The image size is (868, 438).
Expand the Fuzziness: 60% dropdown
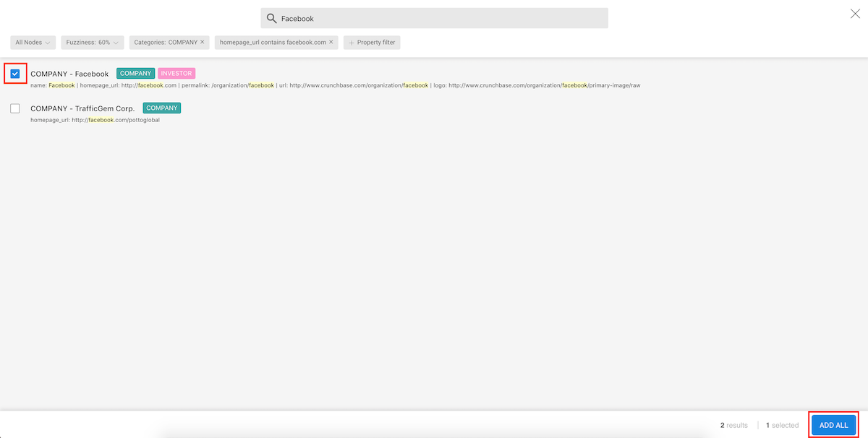tap(92, 43)
